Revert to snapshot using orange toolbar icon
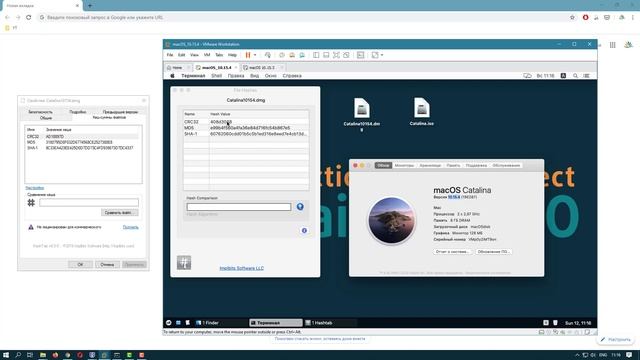This screenshot has width=640, height=360. pyautogui.click(x=292, y=55)
